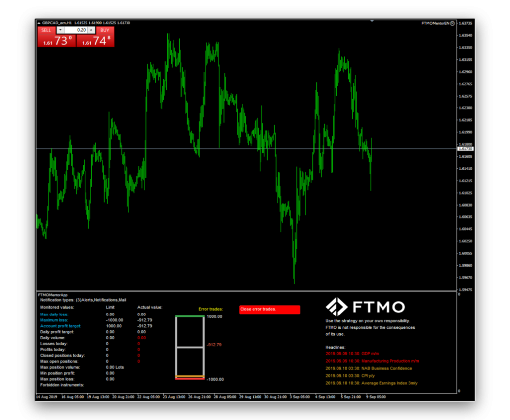The height and width of the screenshot is (420, 510).
Task: Click the profit/loss gauge bar
Action: click(x=190, y=347)
